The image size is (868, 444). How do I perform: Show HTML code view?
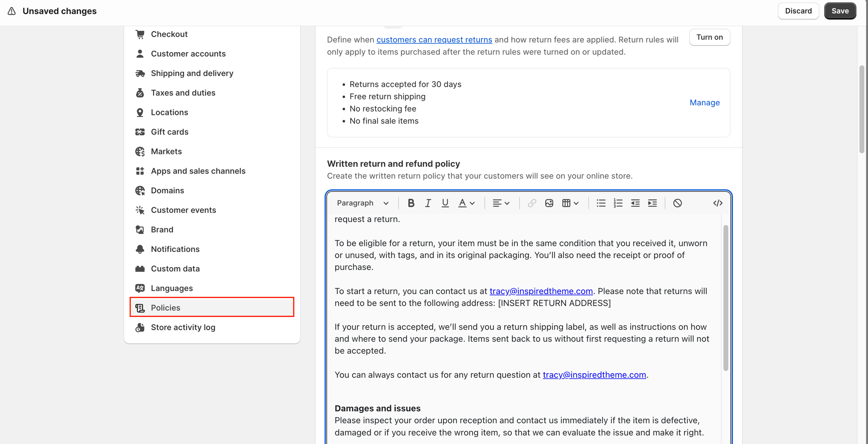[718, 203]
